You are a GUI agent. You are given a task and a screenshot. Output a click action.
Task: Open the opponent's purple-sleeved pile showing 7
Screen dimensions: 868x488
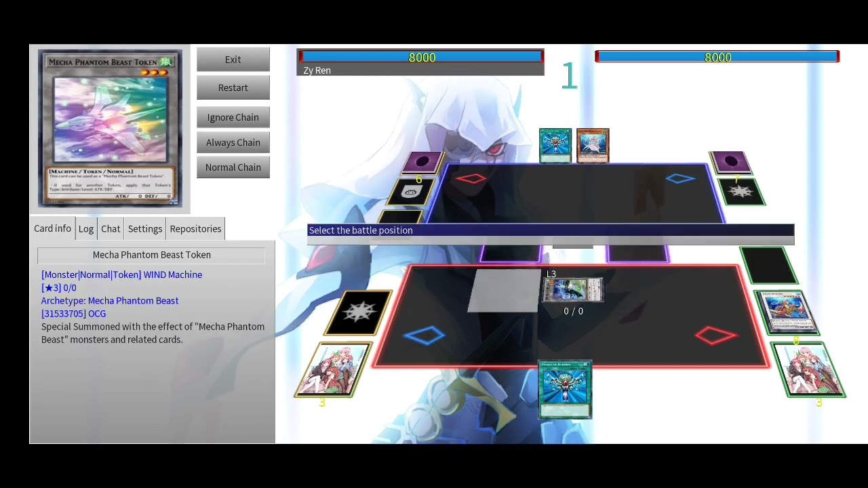[x=730, y=163]
